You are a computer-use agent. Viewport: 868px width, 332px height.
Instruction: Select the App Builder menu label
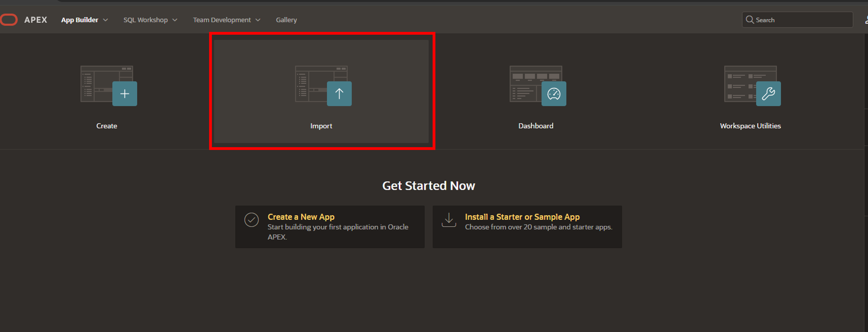(80, 20)
